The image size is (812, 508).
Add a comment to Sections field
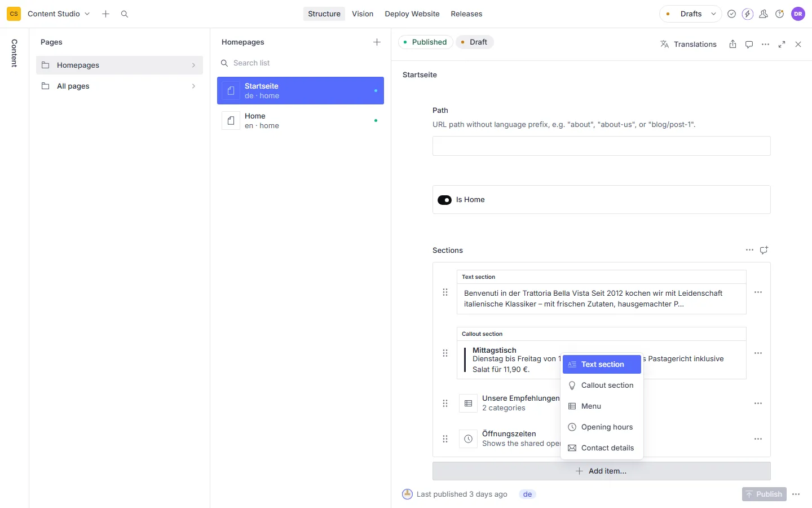click(x=764, y=250)
